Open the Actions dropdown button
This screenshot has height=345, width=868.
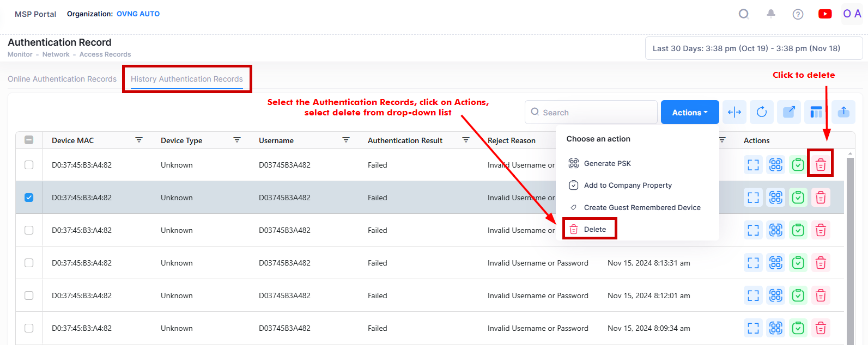pyautogui.click(x=690, y=112)
